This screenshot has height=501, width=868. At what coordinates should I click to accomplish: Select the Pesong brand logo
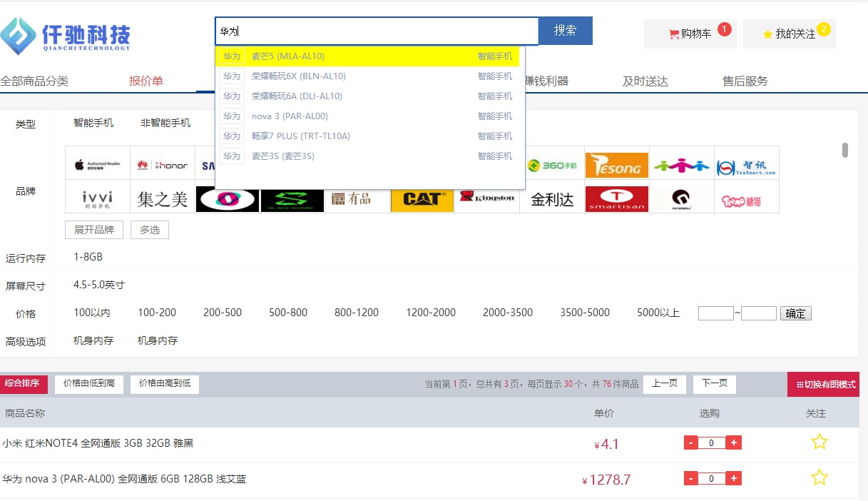click(x=617, y=166)
